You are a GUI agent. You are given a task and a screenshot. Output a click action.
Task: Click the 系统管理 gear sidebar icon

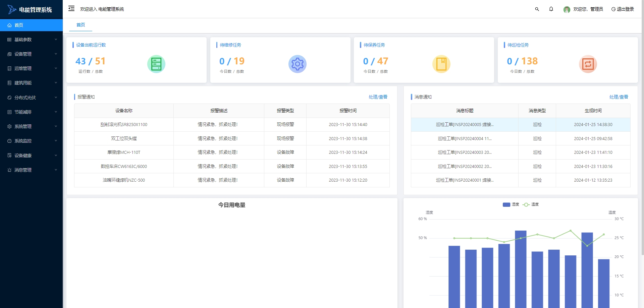9,126
